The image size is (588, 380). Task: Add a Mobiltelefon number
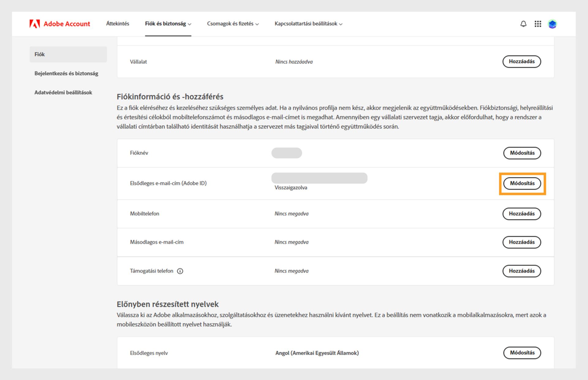(x=522, y=214)
